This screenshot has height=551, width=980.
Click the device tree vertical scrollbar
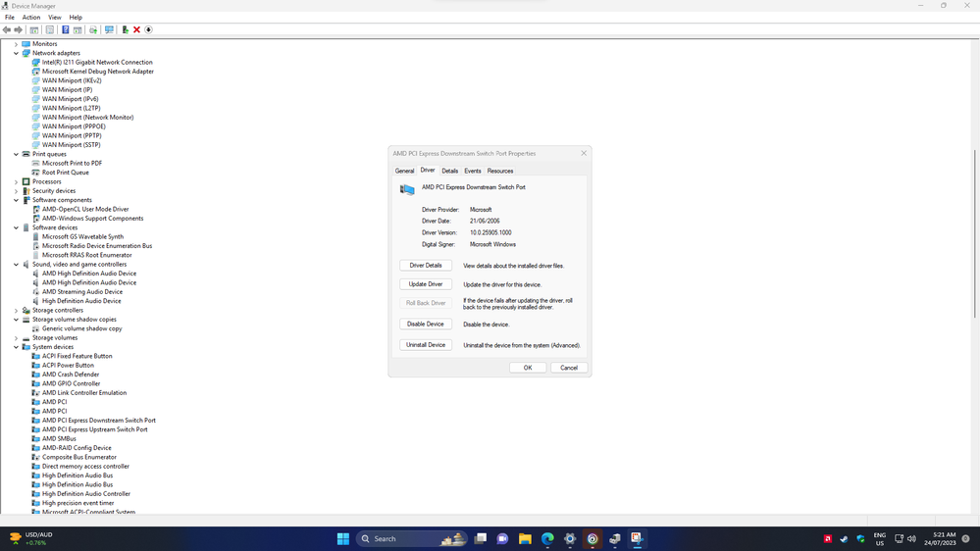pos(975,234)
